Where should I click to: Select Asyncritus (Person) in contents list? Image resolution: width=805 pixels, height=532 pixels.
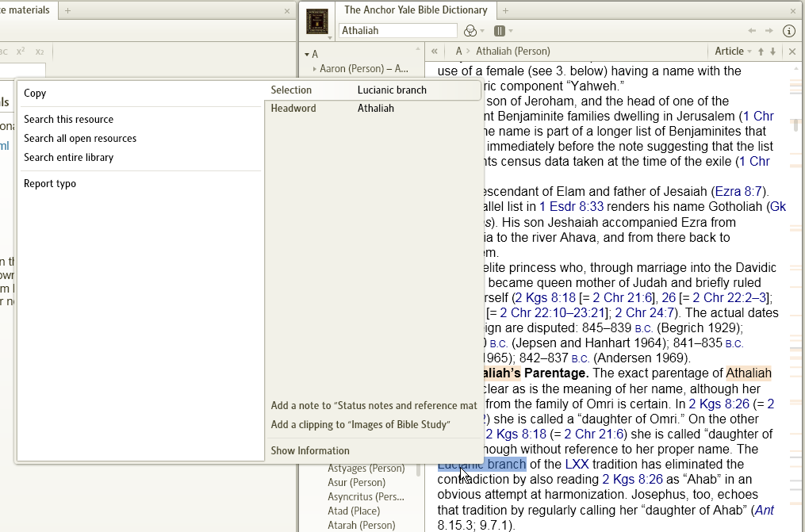click(x=366, y=496)
